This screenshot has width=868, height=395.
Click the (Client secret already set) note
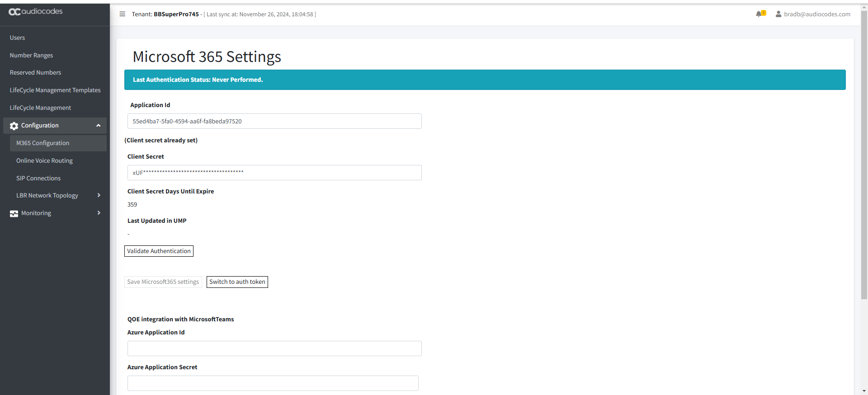(x=161, y=141)
